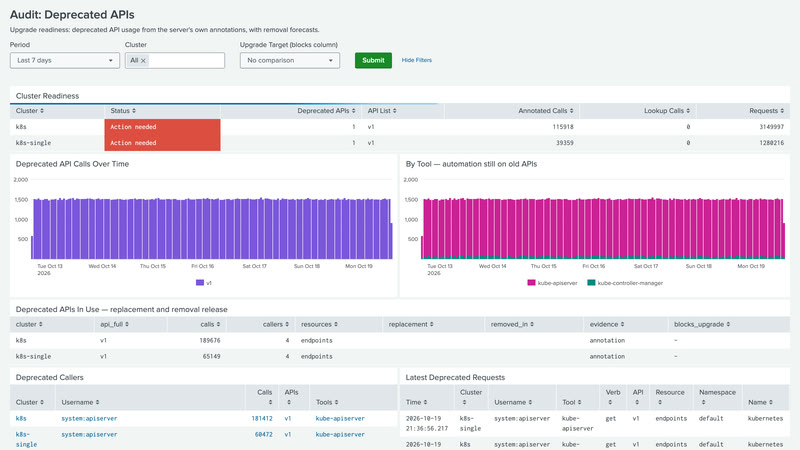Image resolution: width=800 pixels, height=450 pixels.
Task: Sort Latest Deprecated Requests by Tool
Action: (x=572, y=403)
